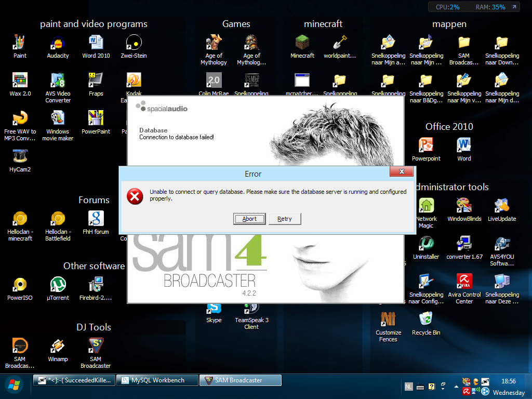Launch Minecraft from the desktop

[x=302, y=47]
